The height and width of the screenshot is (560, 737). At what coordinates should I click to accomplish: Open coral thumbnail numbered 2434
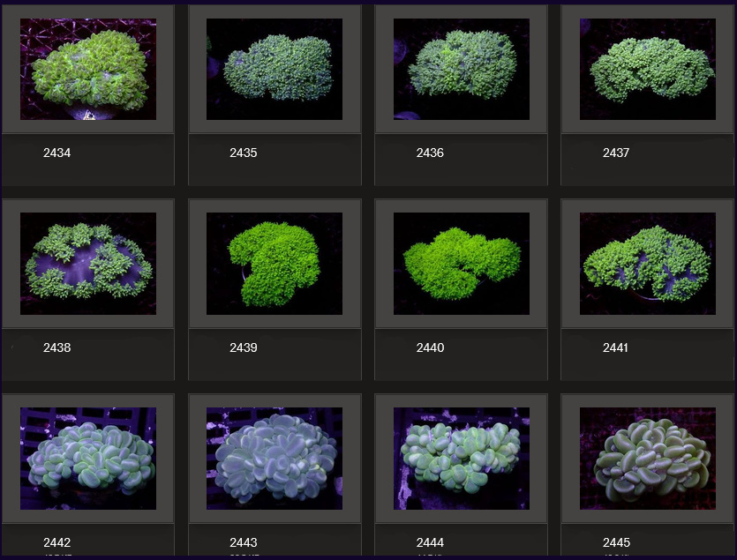(x=88, y=69)
